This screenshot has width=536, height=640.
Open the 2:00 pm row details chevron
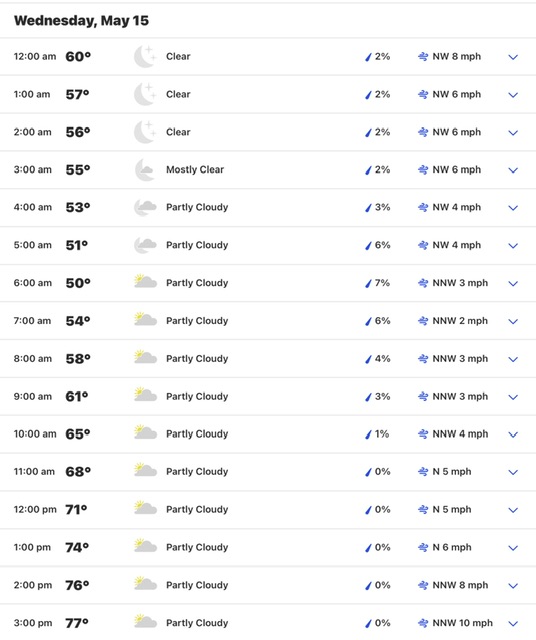coord(513,586)
